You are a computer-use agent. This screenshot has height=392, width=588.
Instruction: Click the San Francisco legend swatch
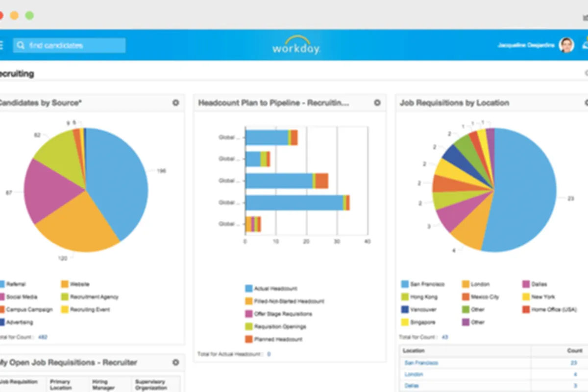405,284
